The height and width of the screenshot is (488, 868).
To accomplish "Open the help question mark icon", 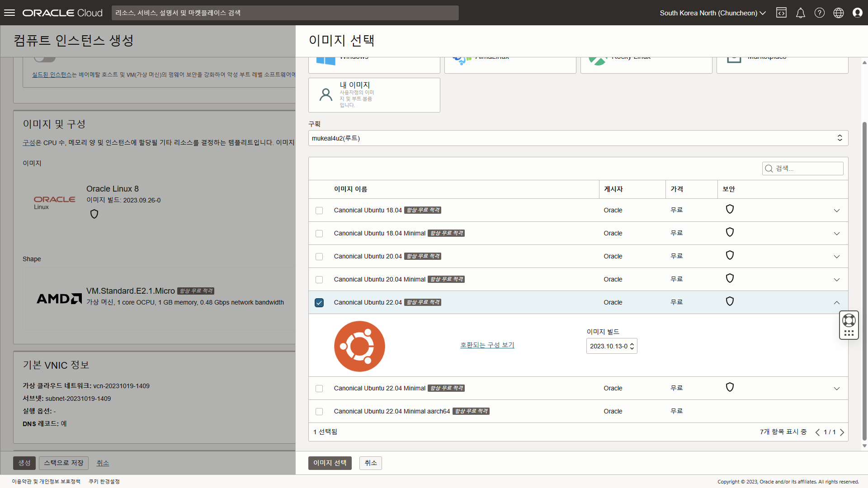I will 819,13.
